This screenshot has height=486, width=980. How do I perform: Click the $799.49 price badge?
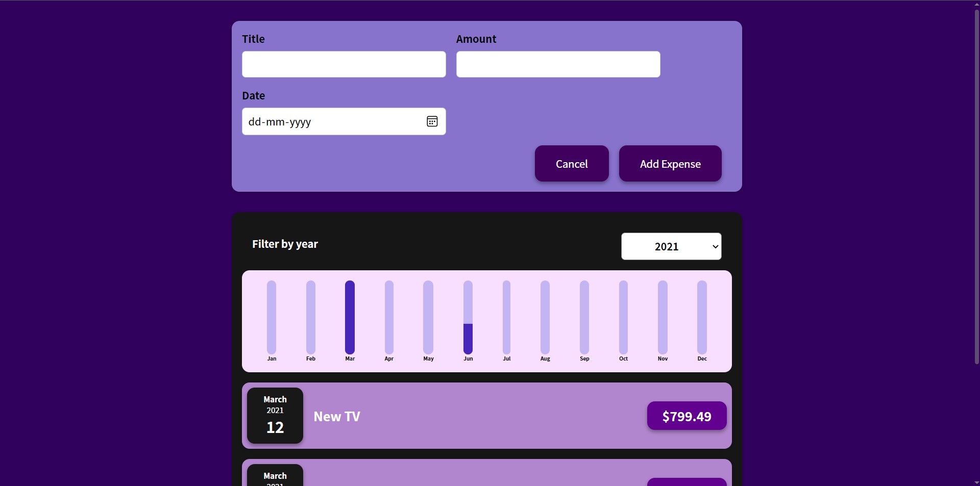(687, 416)
